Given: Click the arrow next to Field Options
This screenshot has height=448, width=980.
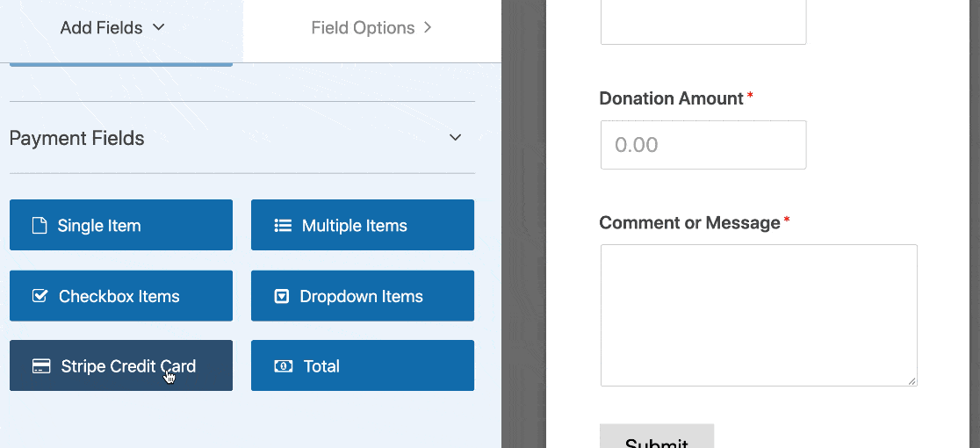Looking at the screenshot, I should 428,27.
